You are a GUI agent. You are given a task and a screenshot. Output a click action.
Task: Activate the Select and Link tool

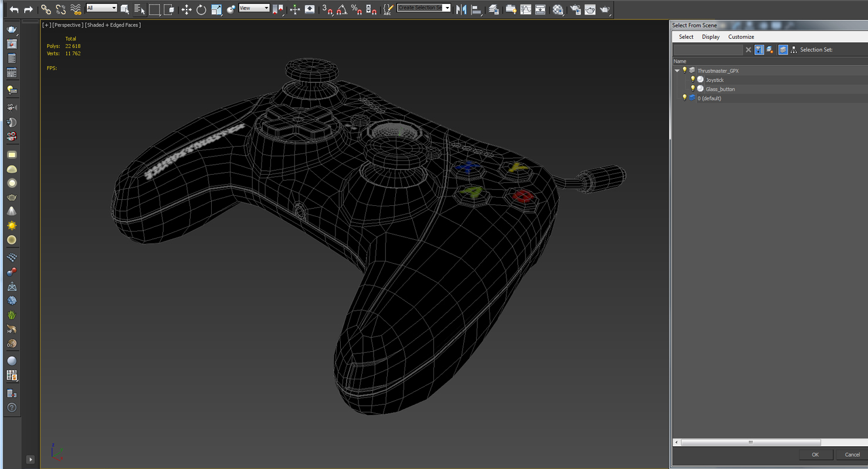pyautogui.click(x=46, y=9)
